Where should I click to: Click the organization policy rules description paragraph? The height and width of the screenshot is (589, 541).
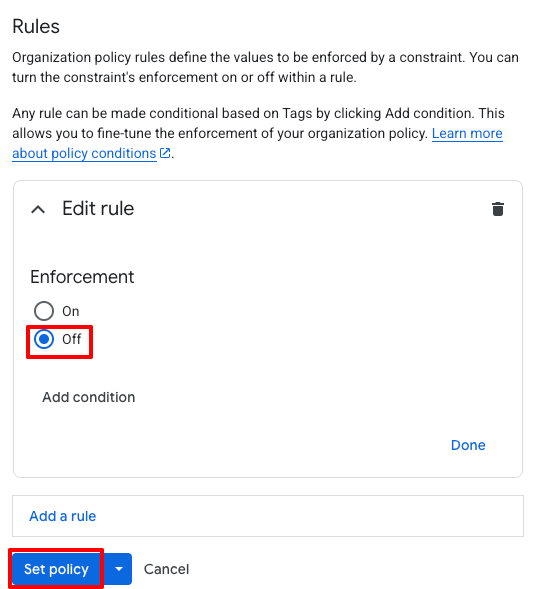[x=265, y=67]
